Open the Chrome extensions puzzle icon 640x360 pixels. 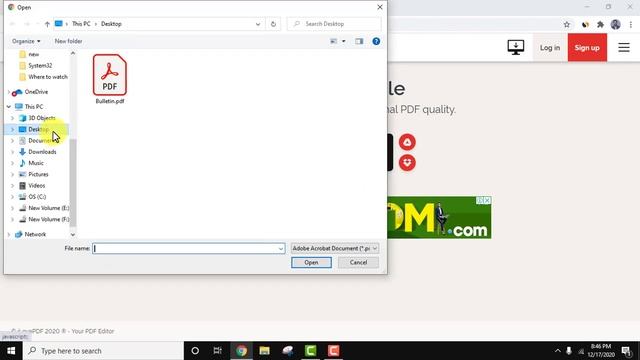coord(600,24)
